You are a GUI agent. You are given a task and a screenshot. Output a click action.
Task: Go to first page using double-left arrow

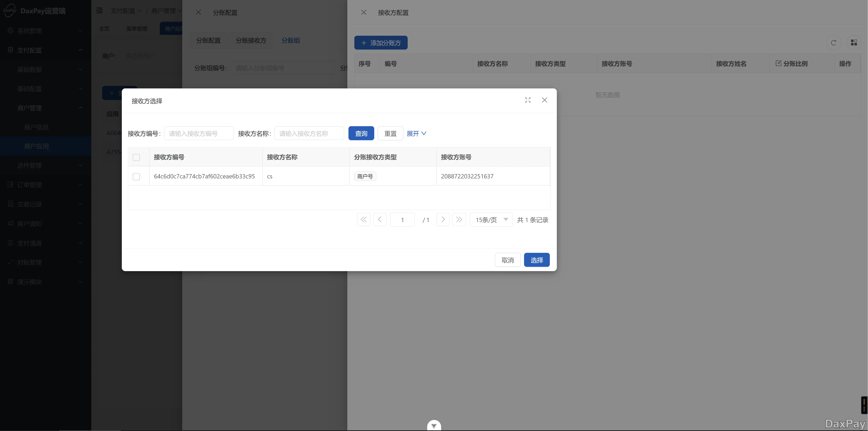[363, 220]
